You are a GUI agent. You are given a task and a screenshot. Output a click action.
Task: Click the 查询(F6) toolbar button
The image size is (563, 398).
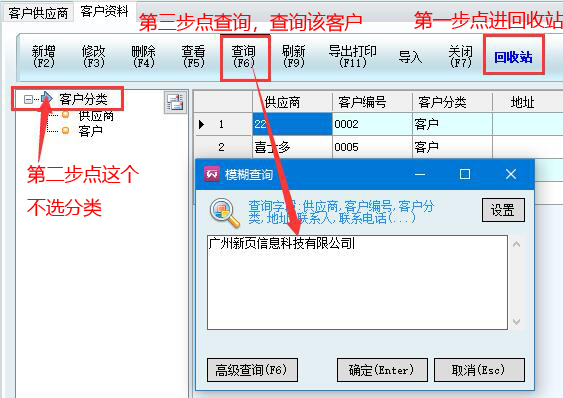(x=243, y=57)
